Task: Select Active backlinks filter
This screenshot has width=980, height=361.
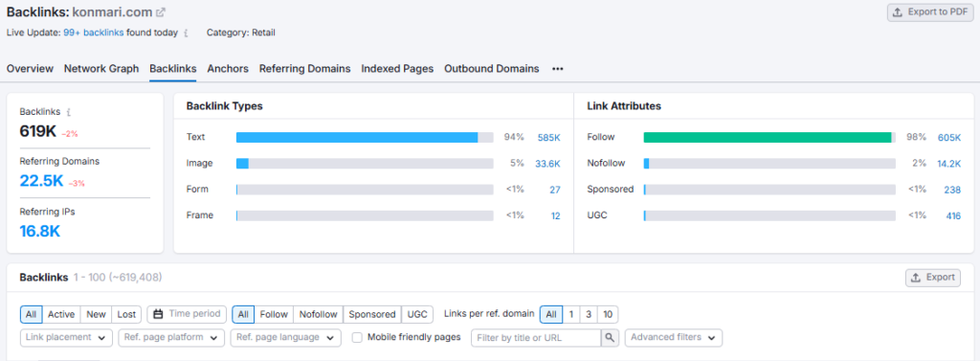Action: [x=61, y=314]
